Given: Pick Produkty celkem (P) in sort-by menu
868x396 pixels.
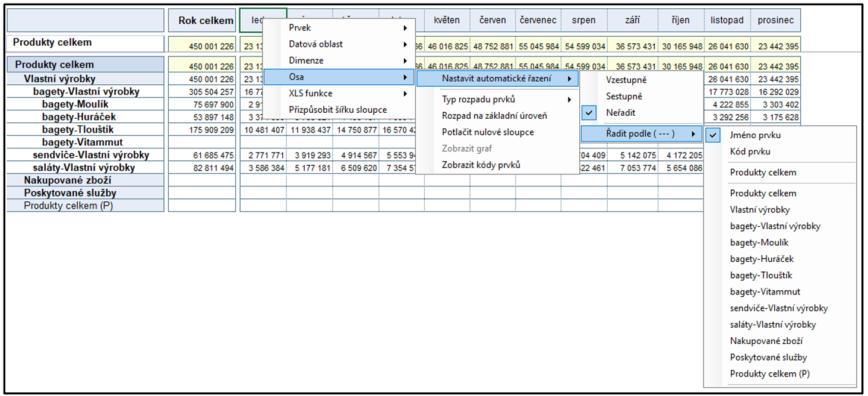Looking at the screenshot, I should point(780,374).
